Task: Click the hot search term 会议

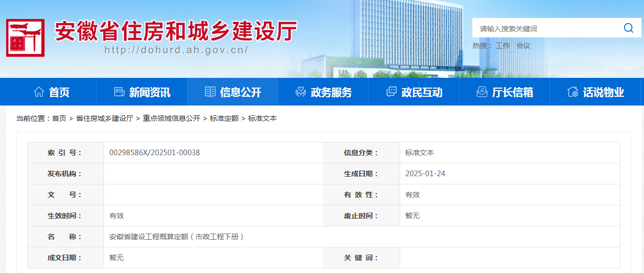Action: pyautogui.click(x=523, y=46)
